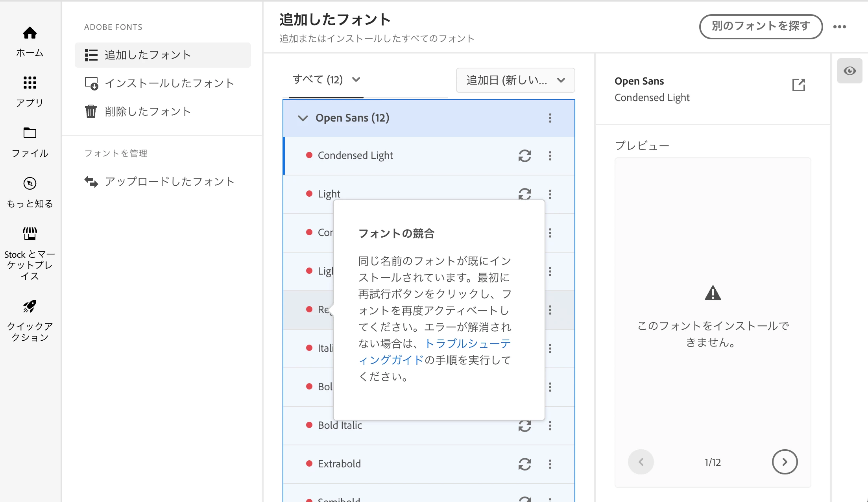Click retry icon for Condensed Light

point(524,156)
